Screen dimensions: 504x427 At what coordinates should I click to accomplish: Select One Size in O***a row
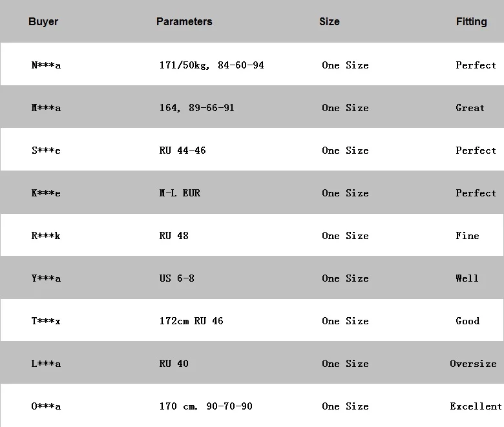click(x=345, y=406)
